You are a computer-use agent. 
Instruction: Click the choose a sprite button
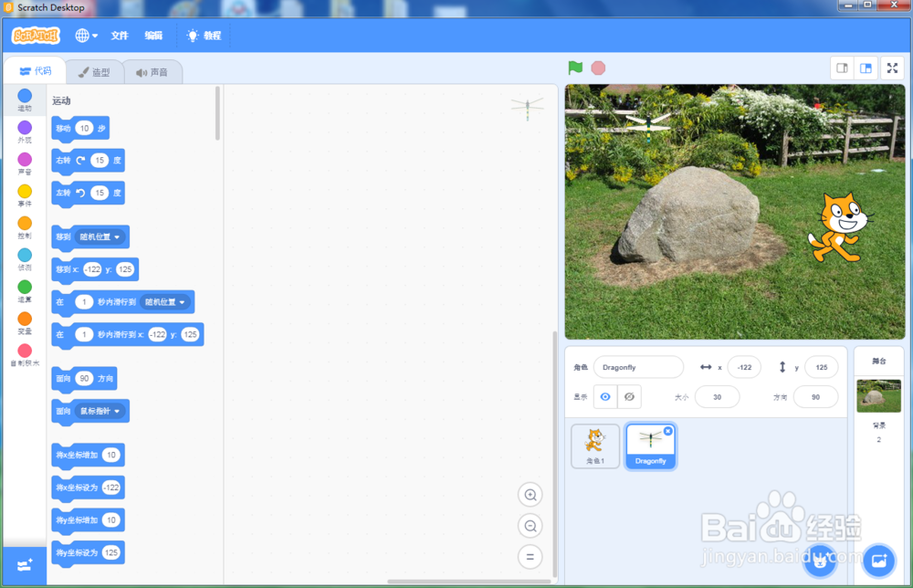(x=821, y=562)
